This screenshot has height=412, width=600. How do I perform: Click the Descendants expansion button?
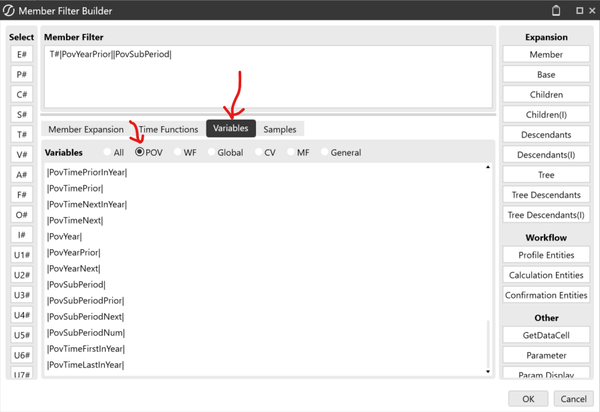[546, 135]
